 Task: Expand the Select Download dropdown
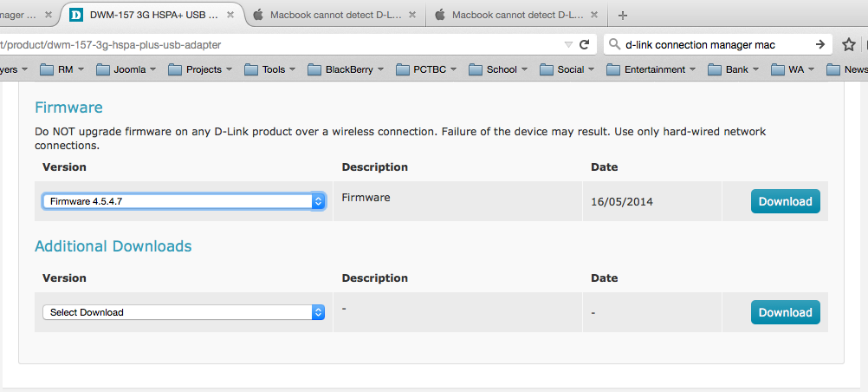(x=184, y=312)
